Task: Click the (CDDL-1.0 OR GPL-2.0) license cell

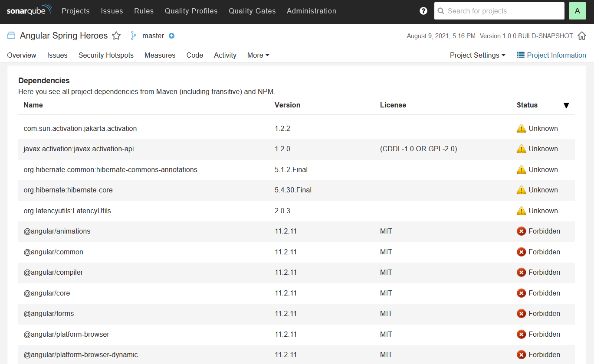Action: (x=418, y=149)
